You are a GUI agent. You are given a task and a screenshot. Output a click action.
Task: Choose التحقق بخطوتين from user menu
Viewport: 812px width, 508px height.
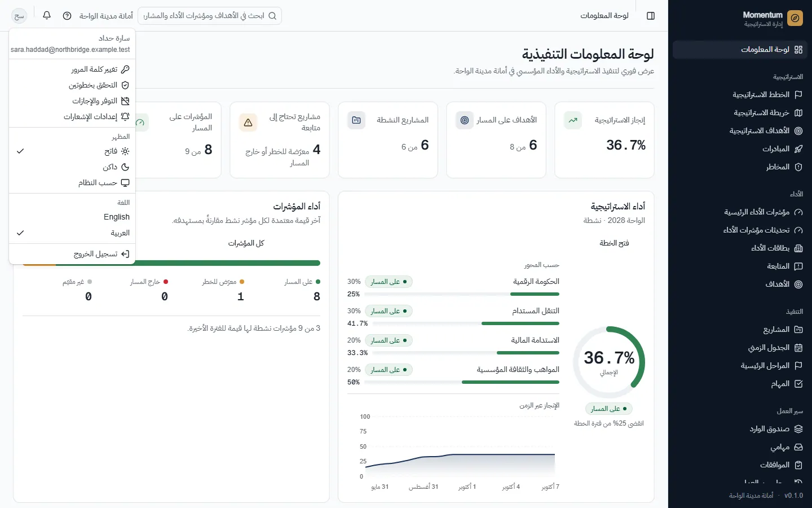pyautogui.click(x=72, y=85)
